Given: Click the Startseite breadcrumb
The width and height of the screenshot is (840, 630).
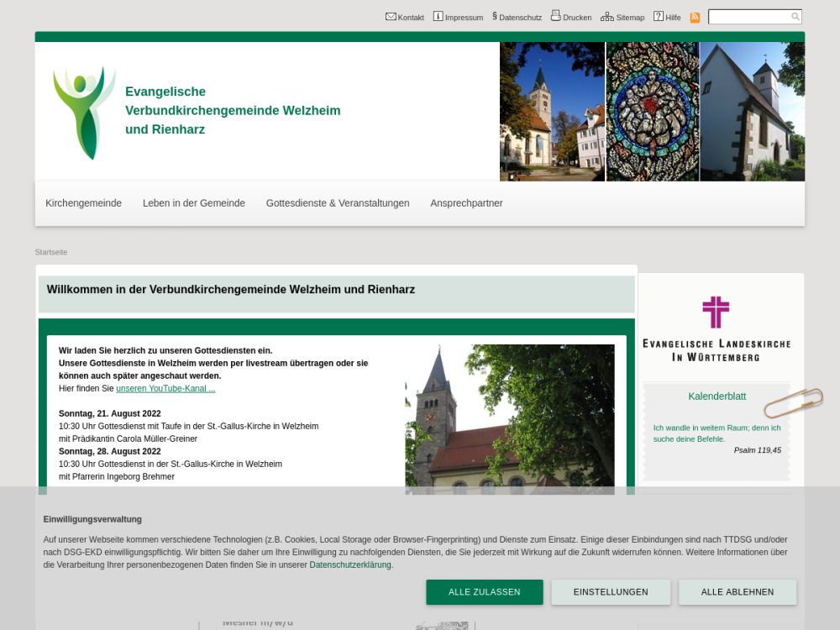Looking at the screenshot, I should [51, 252].
